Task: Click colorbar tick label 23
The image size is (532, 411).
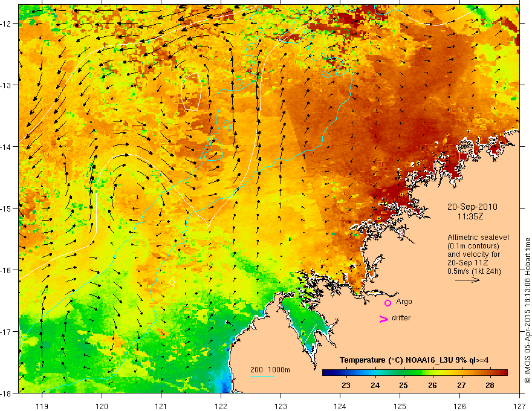Action: (x=346, y=385)
